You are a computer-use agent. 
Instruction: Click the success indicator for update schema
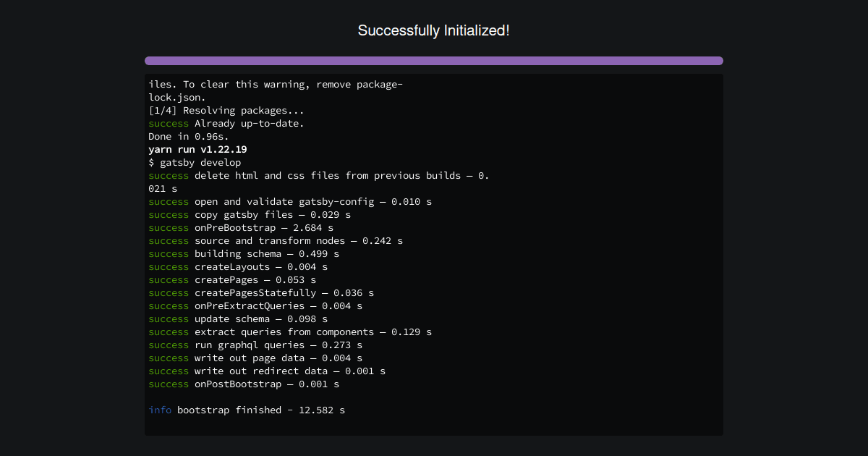point(169,318)
